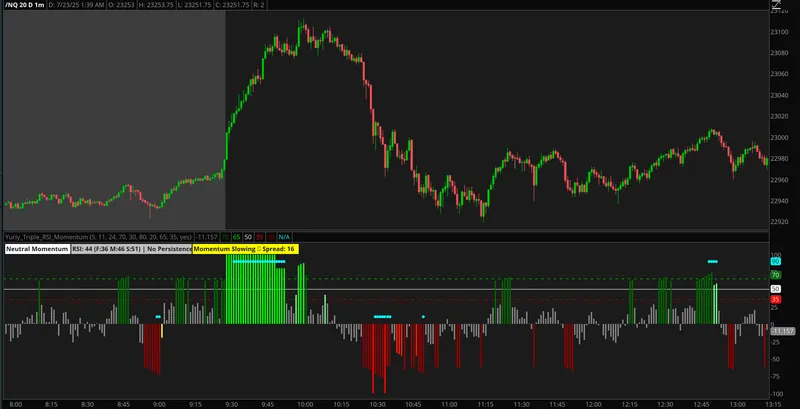The image size is (800, 409).
Task: Click the 11:30 time axis label
Action: click(x=521, y=404)
